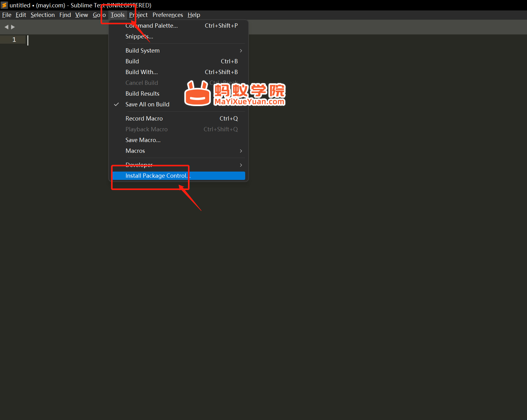
Task: Open the Goto menu
Action: [x=99, y=15]
